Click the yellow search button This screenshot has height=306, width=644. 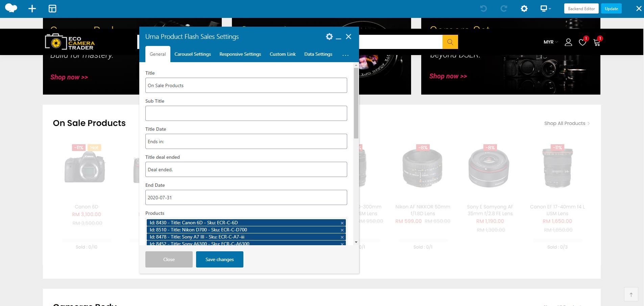tap(450, 42)
